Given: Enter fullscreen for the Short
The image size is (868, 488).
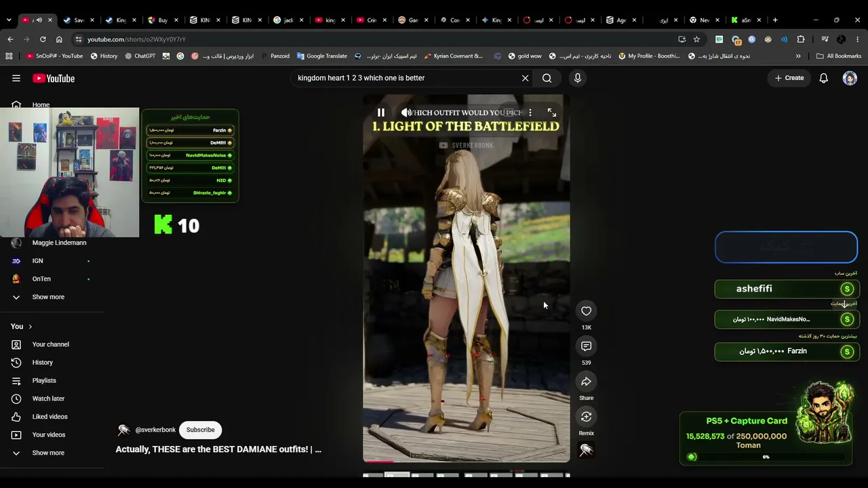Looking at the screenshot, I should point(552,113).
